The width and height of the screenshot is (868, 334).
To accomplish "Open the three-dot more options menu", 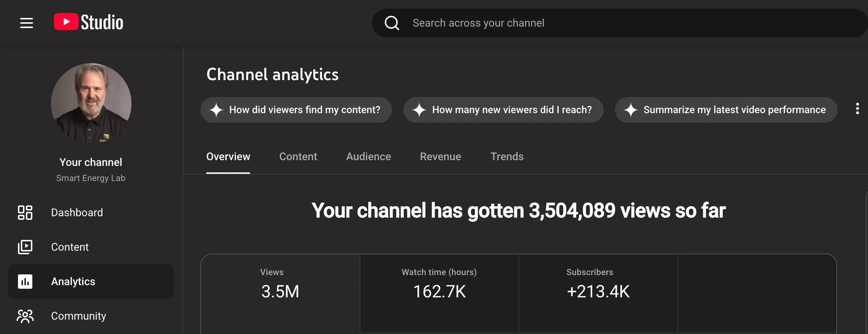I will pos(858,109).
